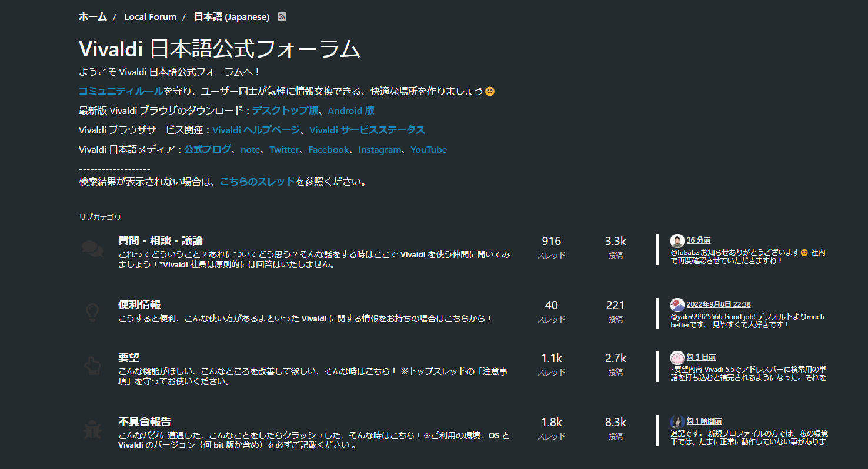Open the 質問・相談・議論 subcategory
The height and width of the screenshot is (469, 868).
pos(161,240)
